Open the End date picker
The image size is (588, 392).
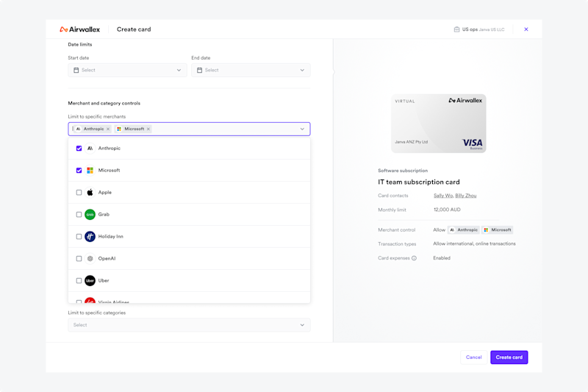251,70
